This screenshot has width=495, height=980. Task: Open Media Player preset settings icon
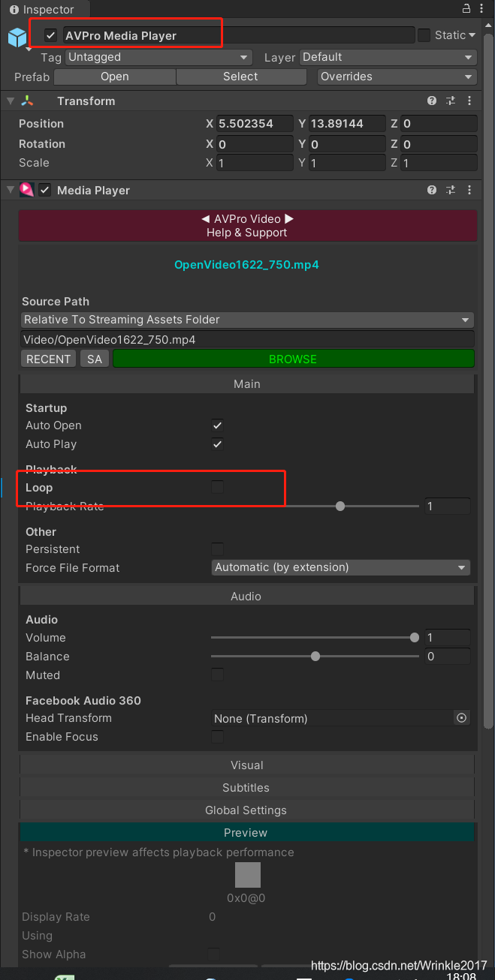(x=451, y=191)
